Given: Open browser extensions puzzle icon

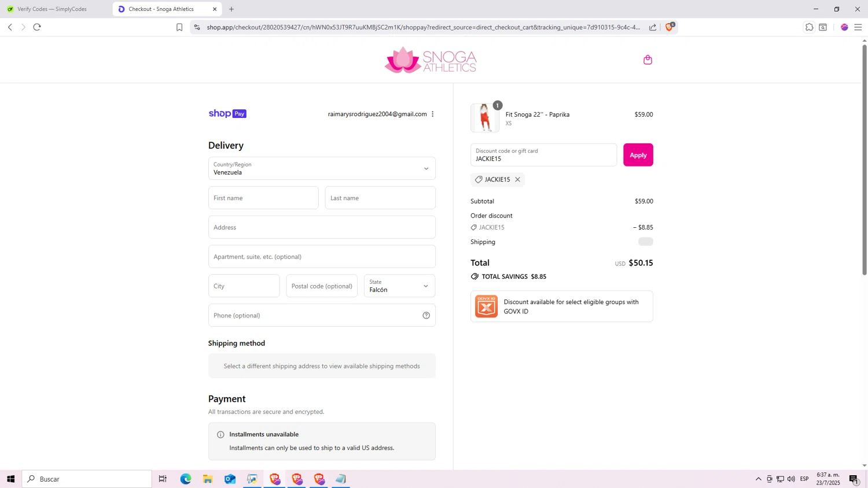Looking at the screenshot, I should [x=809, y=27].
